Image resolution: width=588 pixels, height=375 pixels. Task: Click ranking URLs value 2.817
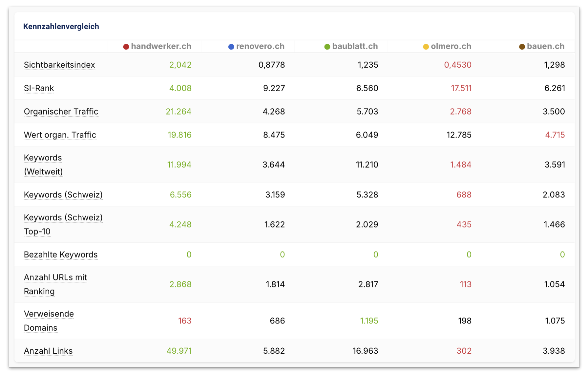click(x=368, y=284)
